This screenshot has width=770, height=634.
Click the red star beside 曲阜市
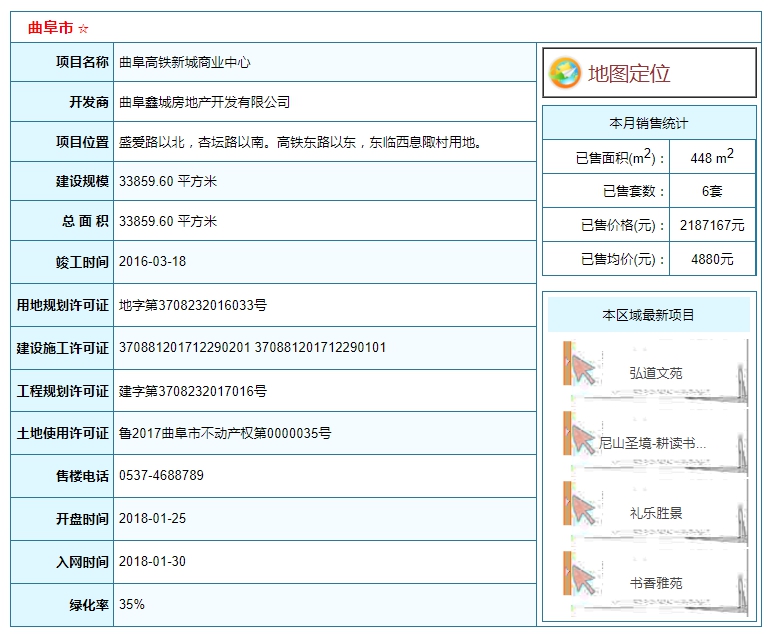click(83, 28)
